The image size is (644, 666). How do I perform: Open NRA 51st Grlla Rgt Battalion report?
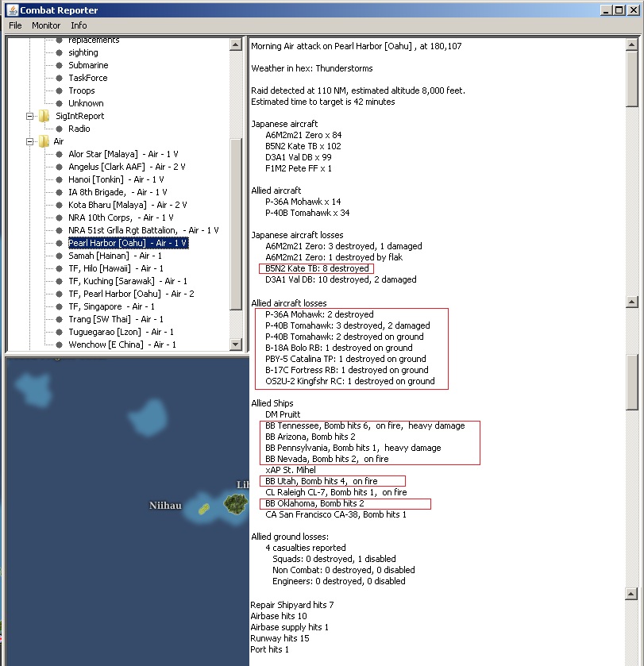tap(144, 230)
